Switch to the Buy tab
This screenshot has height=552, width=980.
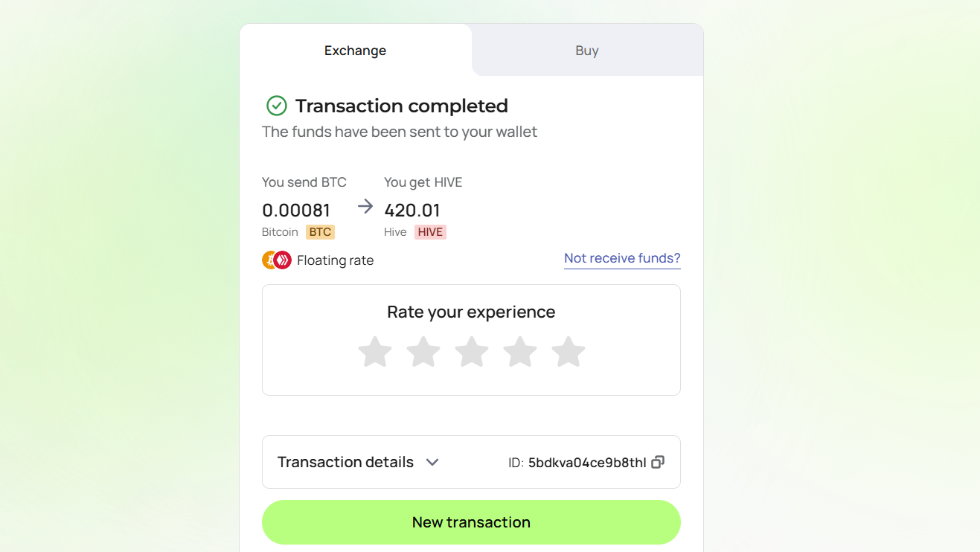[587, 51]
